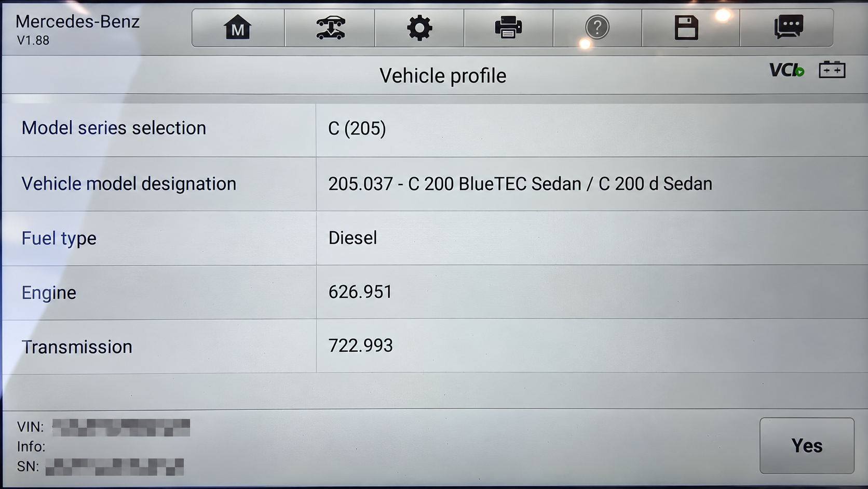Tap the battery voltage icon
868x489 pixels.
click(x=832, y=69)
